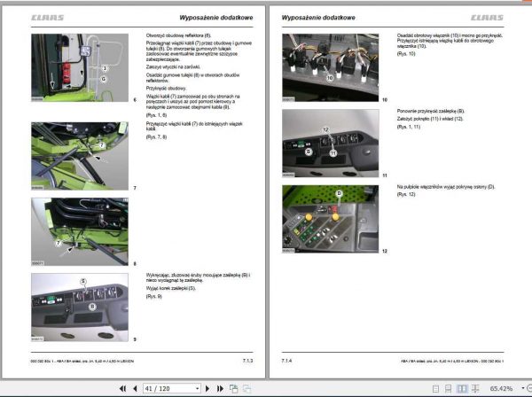
Task: Jump to the last page of the document
Action: coord(220,388)
